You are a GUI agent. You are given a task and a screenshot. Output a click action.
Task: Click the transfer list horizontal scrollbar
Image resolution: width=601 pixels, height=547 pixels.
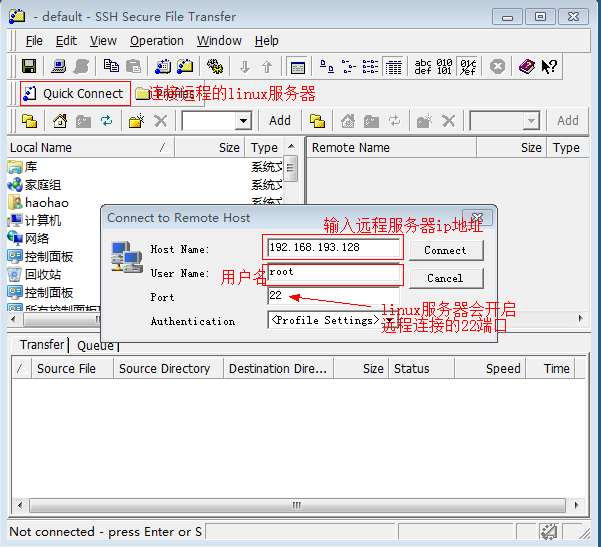297,505
